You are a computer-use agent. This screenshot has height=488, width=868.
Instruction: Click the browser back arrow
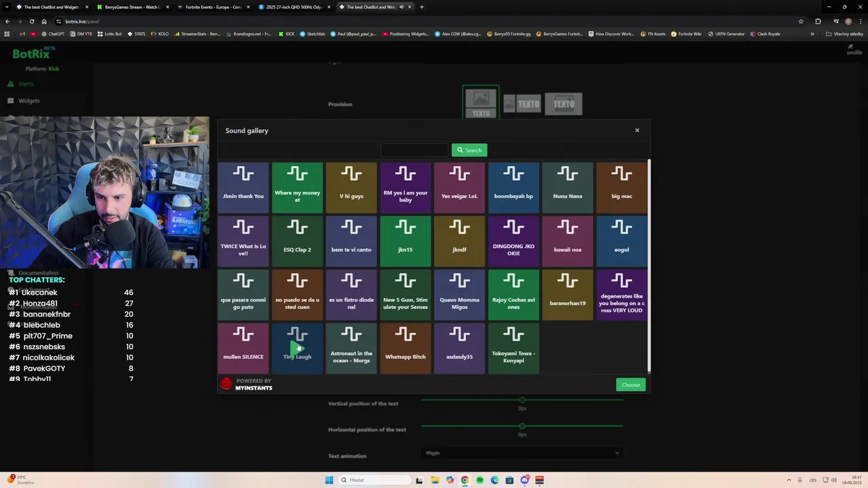pos(7,21)
